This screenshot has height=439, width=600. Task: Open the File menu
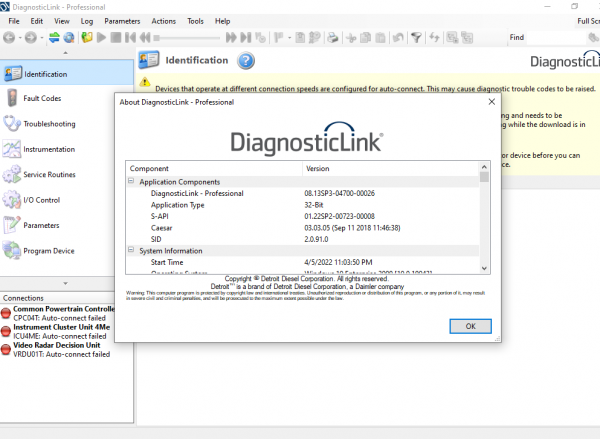[x=14, y=21]
